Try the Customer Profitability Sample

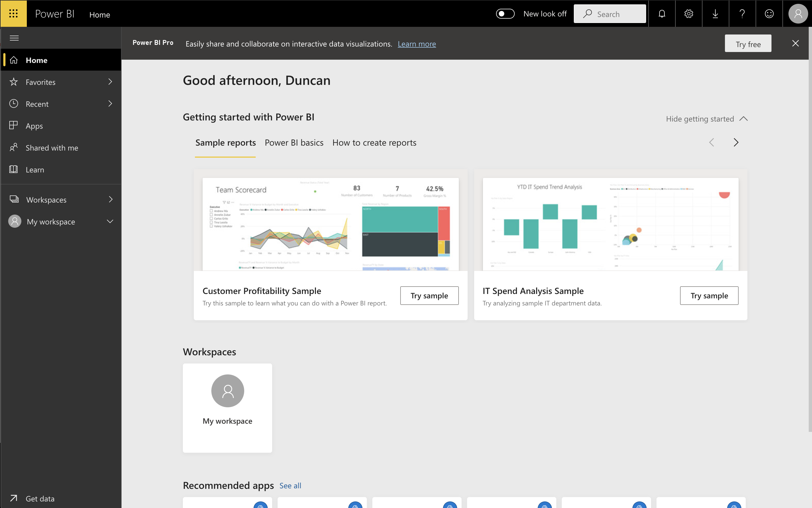429,296
